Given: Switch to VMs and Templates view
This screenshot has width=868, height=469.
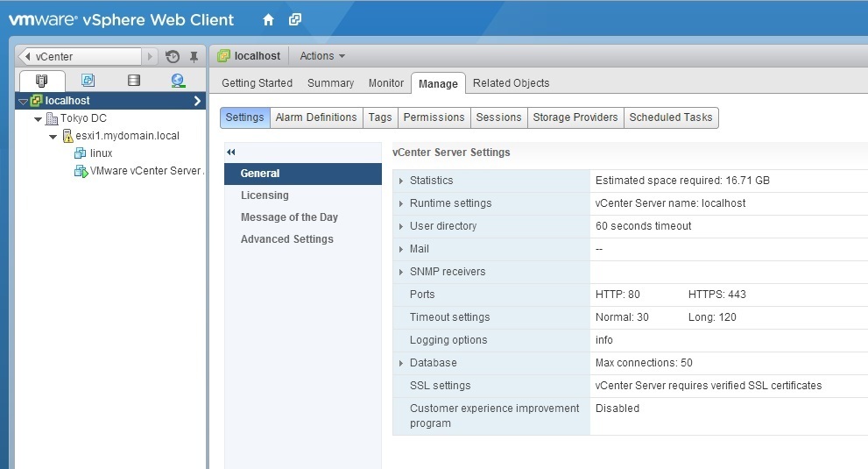Looking at the screenshot, I should pos(88,81).
